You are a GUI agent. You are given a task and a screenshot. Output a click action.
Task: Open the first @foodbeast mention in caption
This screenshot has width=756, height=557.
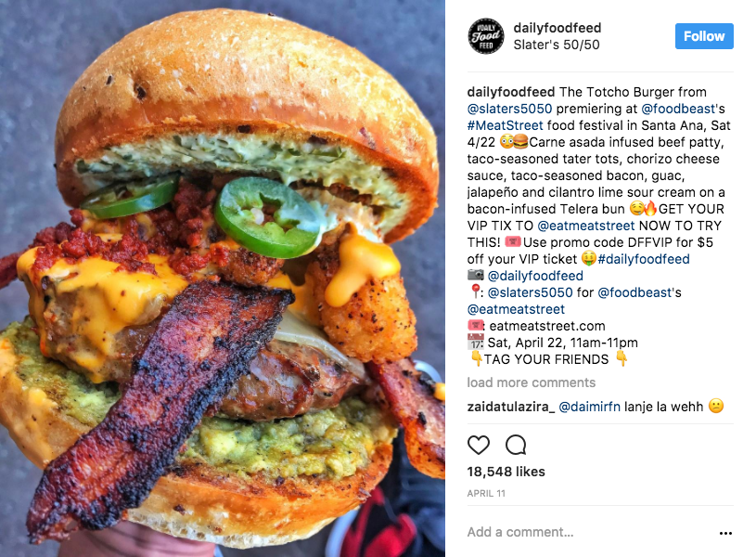pos(678,109)
